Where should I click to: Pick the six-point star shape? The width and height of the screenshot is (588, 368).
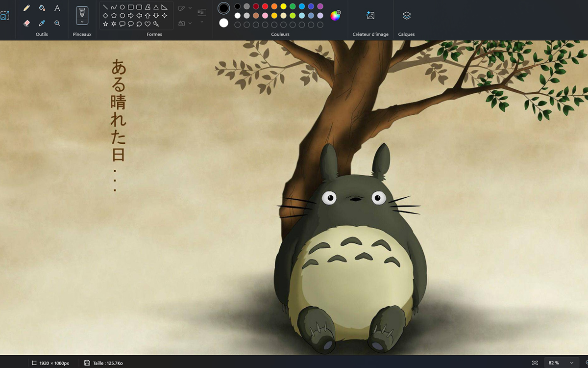pos(114,24)
